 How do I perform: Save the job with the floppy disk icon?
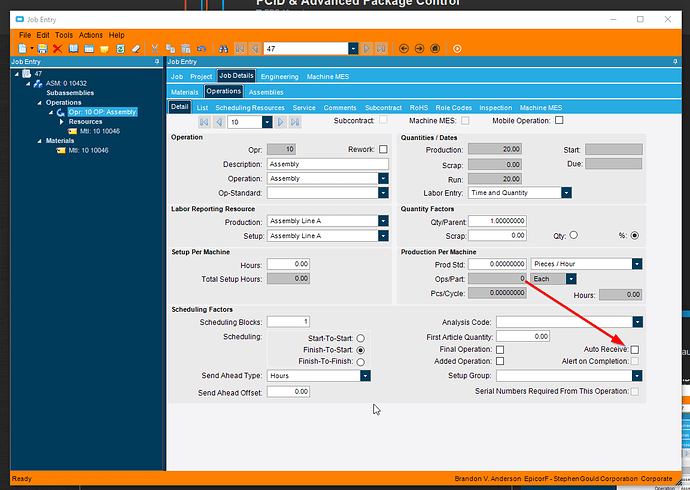coord(42,48)
